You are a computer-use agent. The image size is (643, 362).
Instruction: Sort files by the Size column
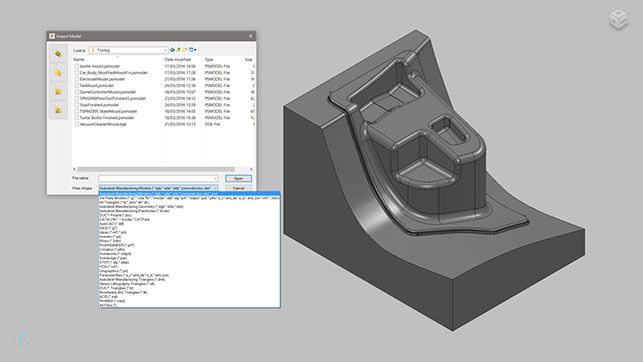(x=249, y=59)
